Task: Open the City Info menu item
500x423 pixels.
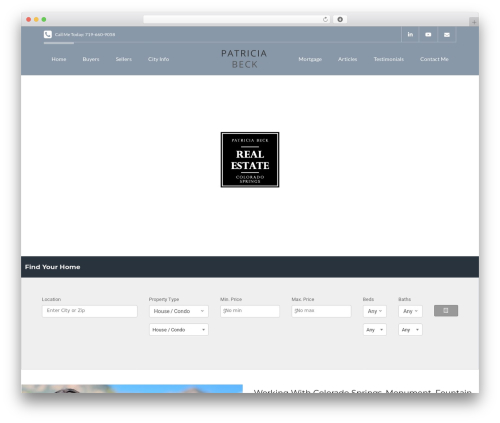Action: tap(158, 59)
